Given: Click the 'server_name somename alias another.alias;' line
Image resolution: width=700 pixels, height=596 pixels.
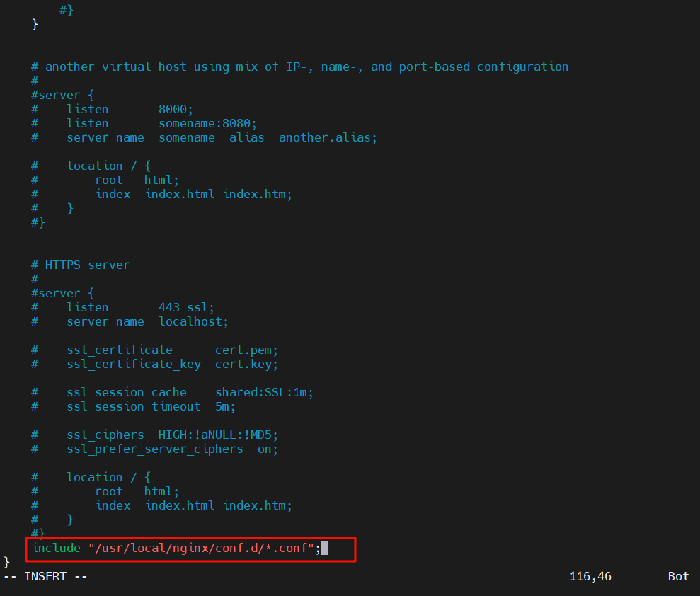Looking at the screenshot, I should [x=204, y=137].
